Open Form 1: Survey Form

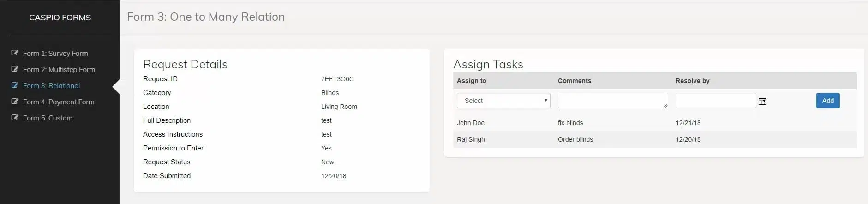pos(55,54)
